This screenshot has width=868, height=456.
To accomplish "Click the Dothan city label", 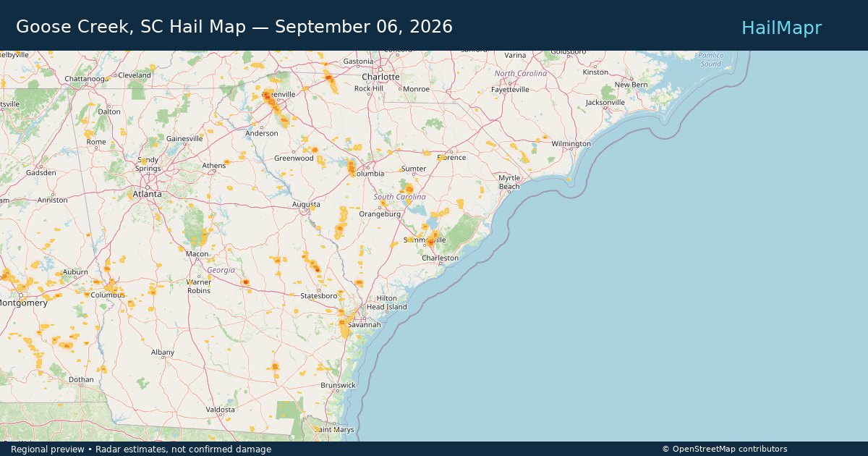I will [81, 379].
